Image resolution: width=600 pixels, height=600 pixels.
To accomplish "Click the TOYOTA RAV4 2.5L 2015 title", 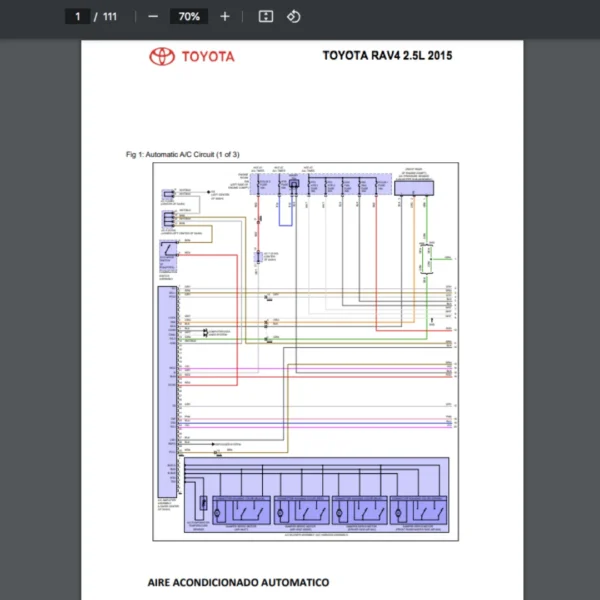I will [386, 56].
